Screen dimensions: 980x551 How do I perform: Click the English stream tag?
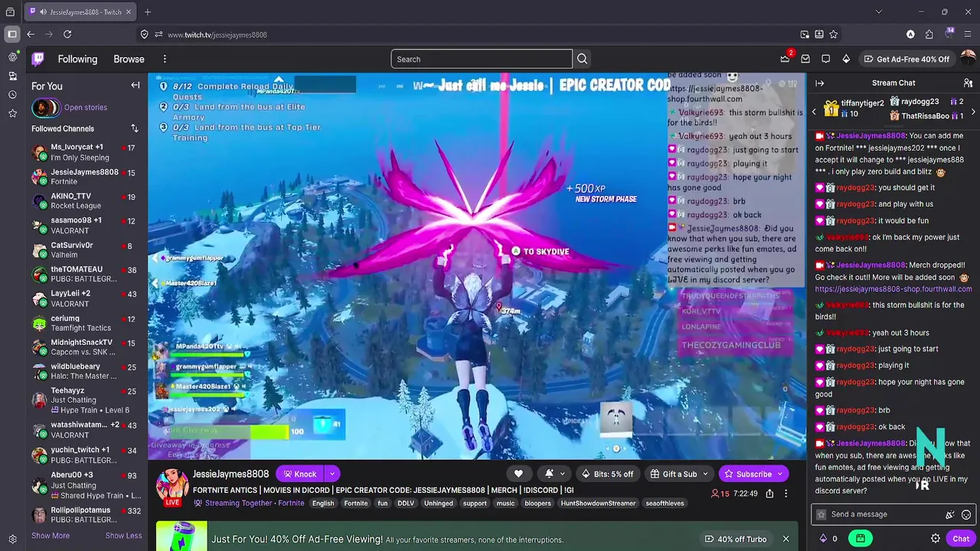click(323, 504)
